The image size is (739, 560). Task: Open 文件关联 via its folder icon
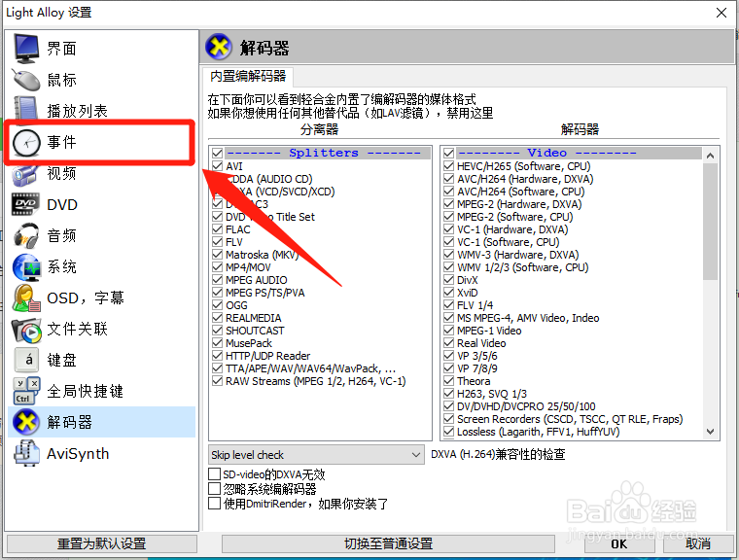(x=26, y=330)
